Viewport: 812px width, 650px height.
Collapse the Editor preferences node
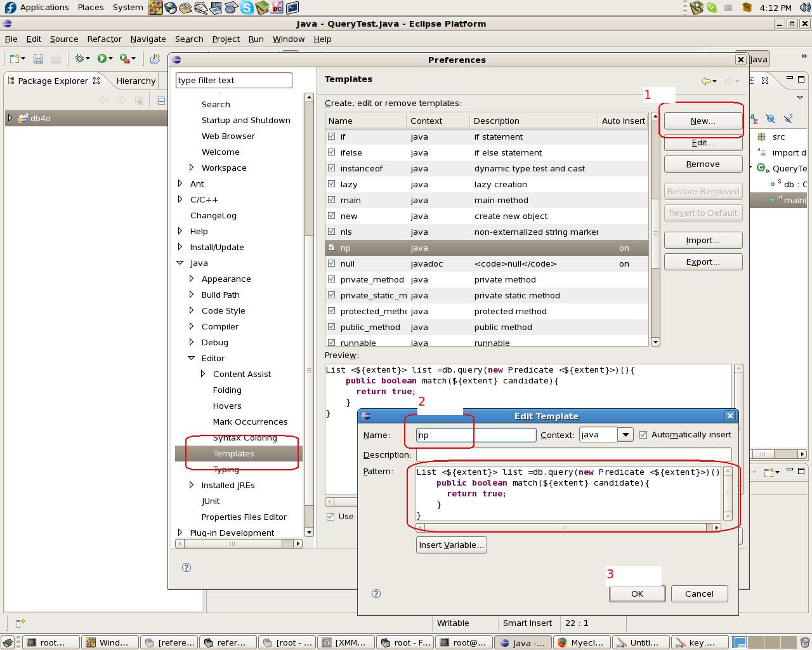[192, 358]
